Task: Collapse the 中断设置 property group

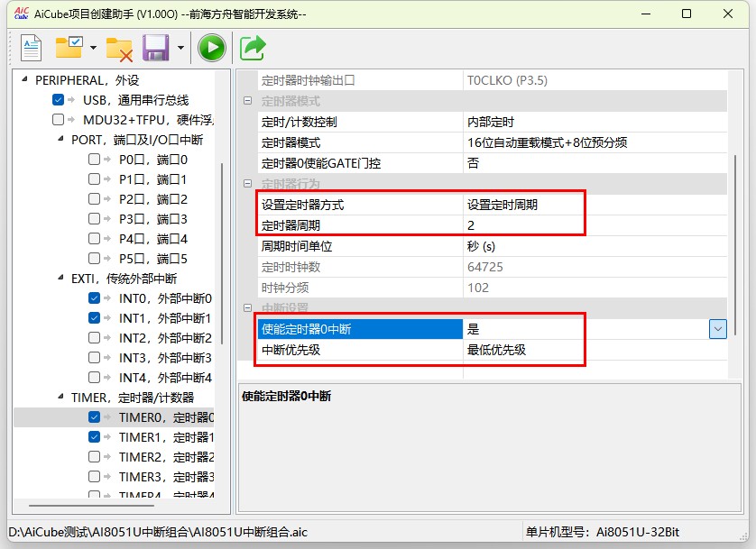Action: point(248,307)
